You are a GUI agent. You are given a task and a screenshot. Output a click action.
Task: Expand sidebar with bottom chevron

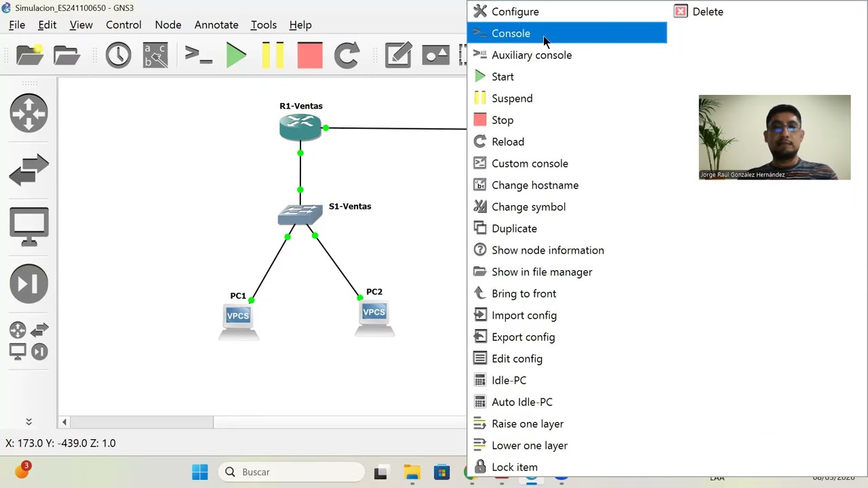[x=28, y=422]
